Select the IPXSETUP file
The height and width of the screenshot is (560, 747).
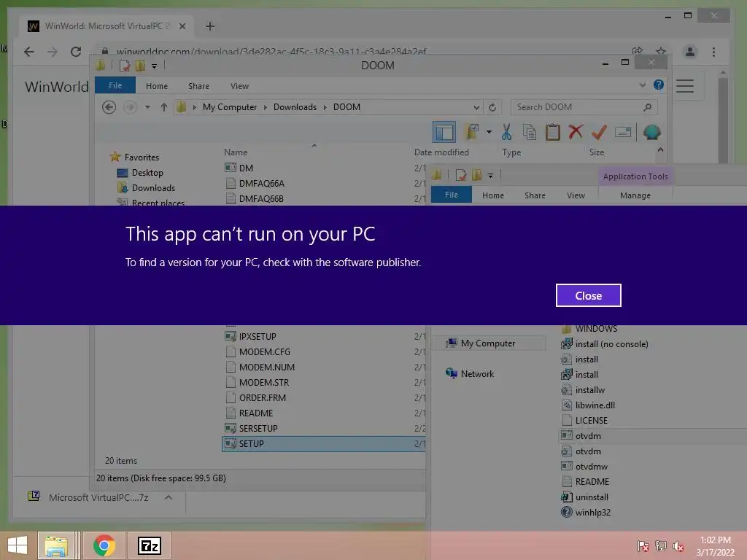click(258, 337)
